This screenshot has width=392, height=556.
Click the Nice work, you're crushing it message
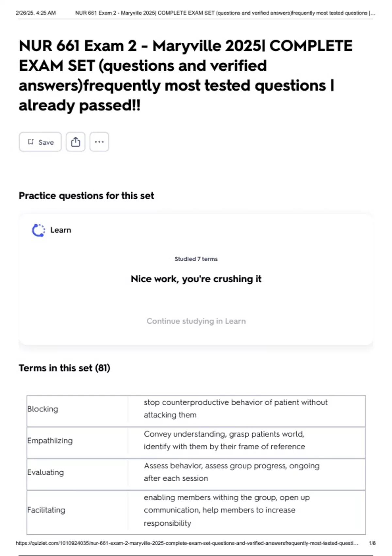[x=196, y=279]
